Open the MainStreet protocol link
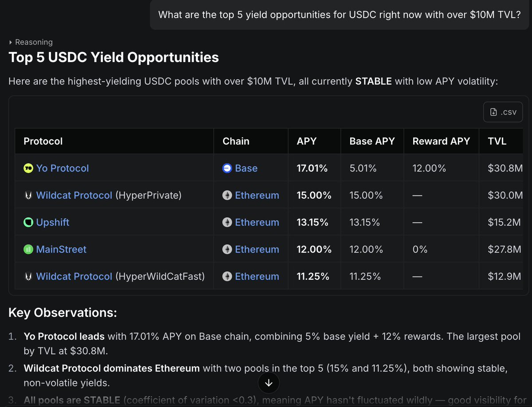532x407 pixels. click(61, 249)
